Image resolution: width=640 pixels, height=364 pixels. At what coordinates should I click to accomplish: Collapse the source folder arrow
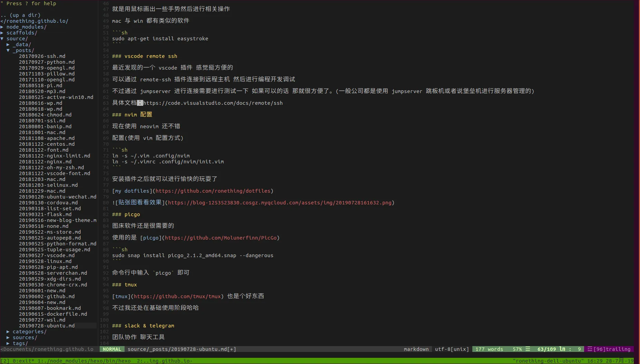pos(2,39)
